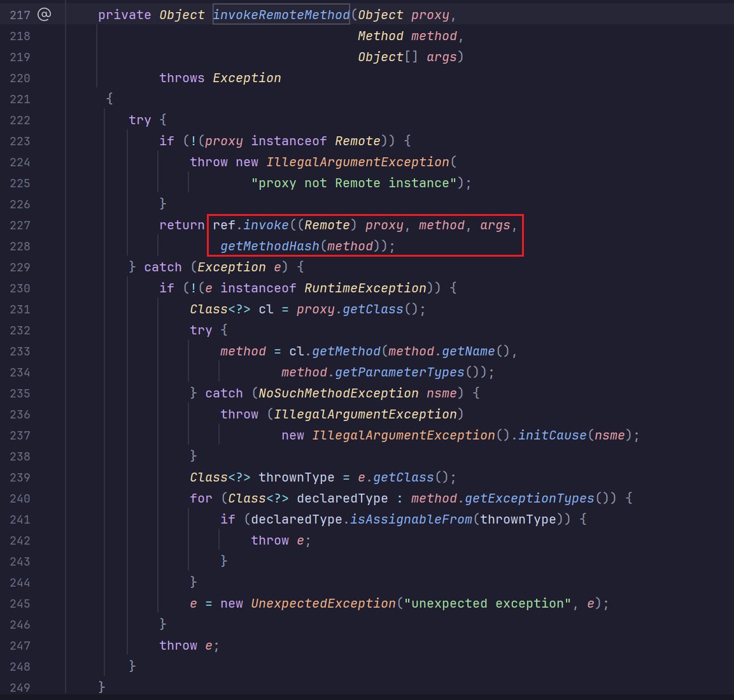Click 'instanceof Remote' on line 223
This screenshot has height=700, width=734.
(x=316, y=141)
